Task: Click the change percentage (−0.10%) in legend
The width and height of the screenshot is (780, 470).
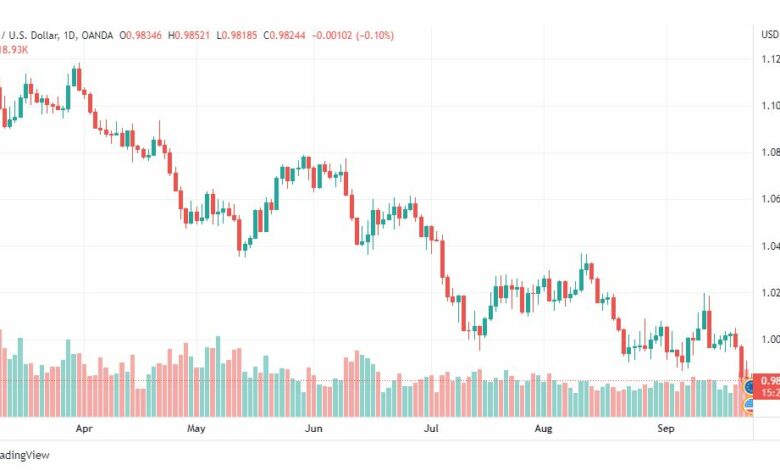Action: [375, 35]
